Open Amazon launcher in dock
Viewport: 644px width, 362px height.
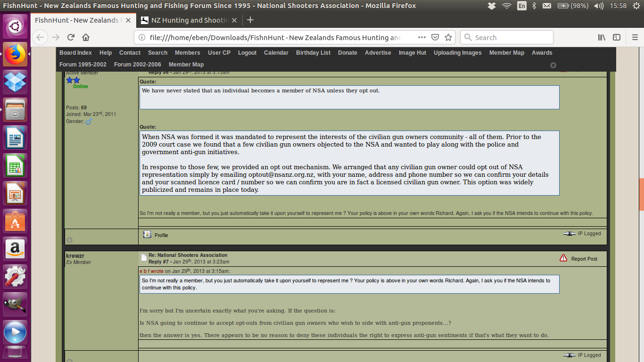point(16,249)
